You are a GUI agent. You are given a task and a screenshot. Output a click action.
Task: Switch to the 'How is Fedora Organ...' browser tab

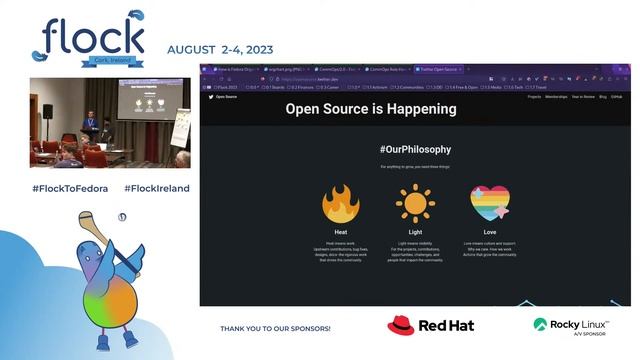[235, 69]
